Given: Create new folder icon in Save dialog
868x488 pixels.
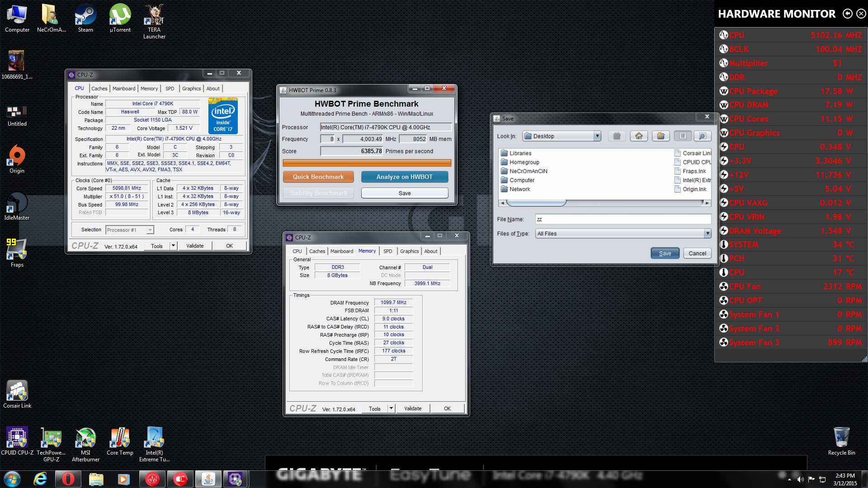Looking at the screenshot, I should tap(660, 136).
